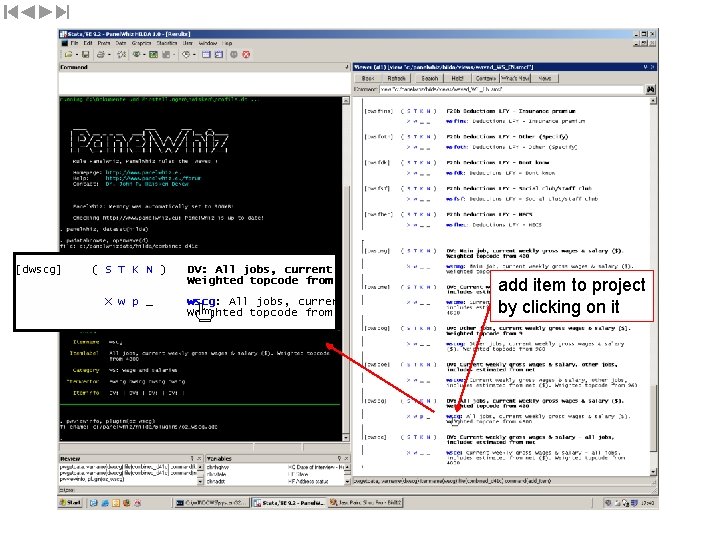Click the Viewer command input field
Screen dimensions: 720x540
coord(512,90)
